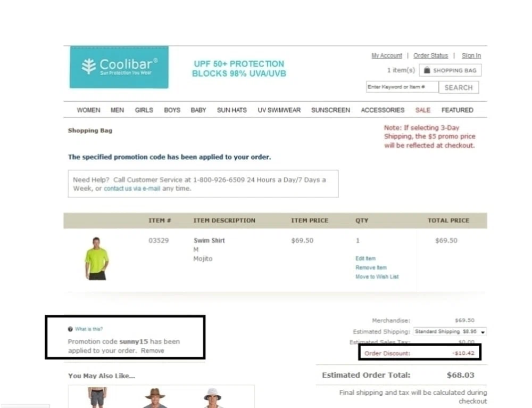Select the brown sun hat recommendation

pyautogui.click(x=155, y=397)
